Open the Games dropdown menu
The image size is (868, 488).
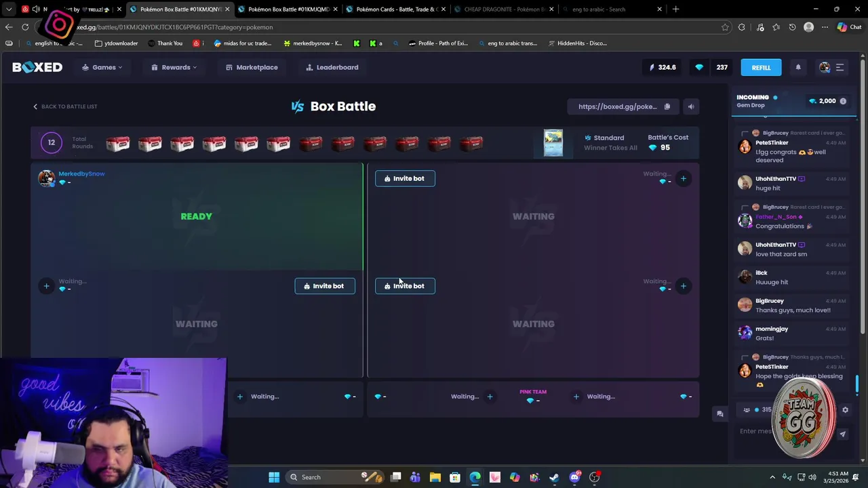tap(102, 67)
